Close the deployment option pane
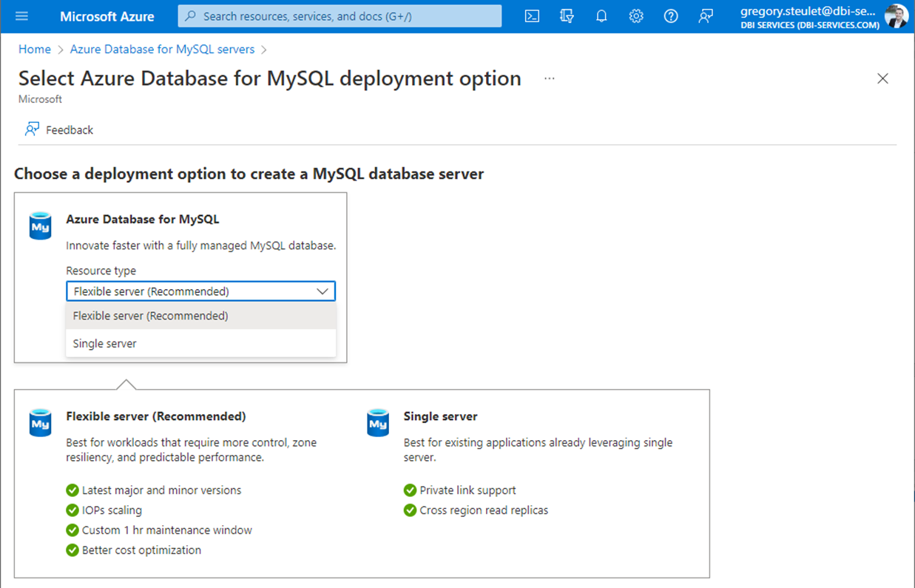 coord(882,78)
